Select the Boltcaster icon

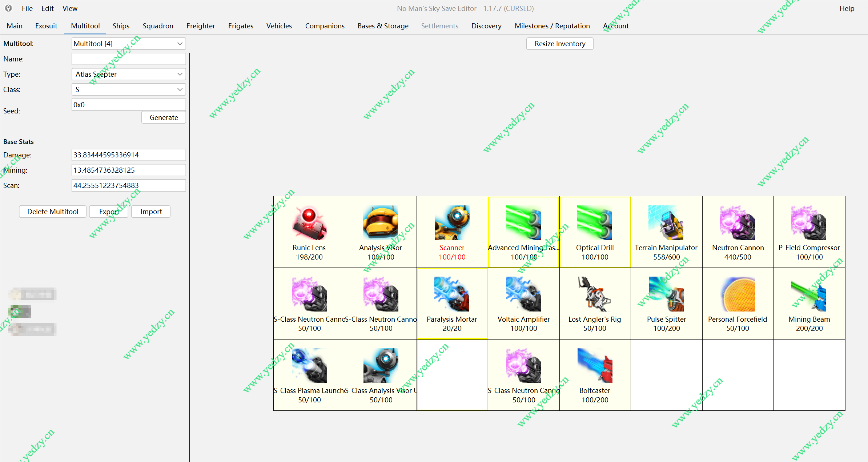pos(595,365)
